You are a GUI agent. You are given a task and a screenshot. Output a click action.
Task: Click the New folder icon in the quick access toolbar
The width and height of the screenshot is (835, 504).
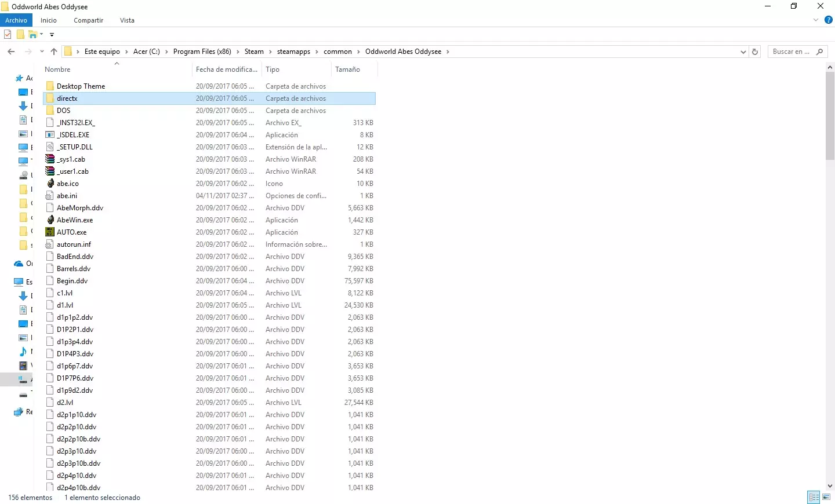(20, 35)
